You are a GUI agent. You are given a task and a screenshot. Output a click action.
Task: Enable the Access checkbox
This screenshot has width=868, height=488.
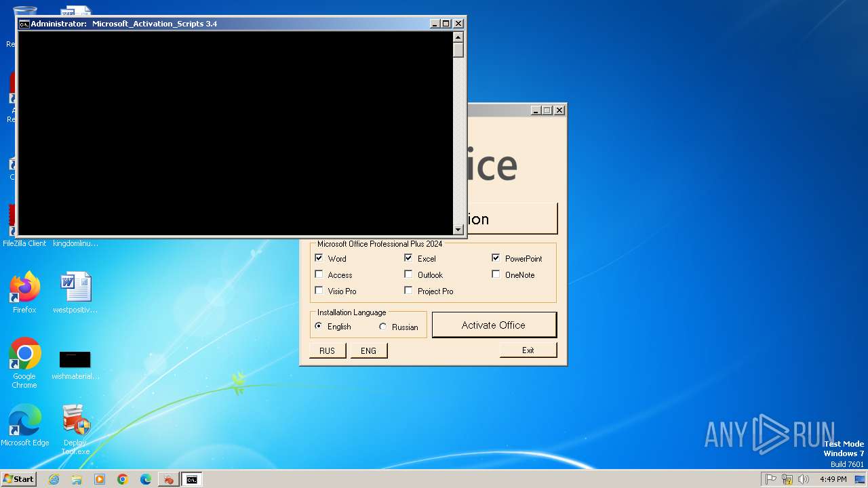[x=319, y=274]
